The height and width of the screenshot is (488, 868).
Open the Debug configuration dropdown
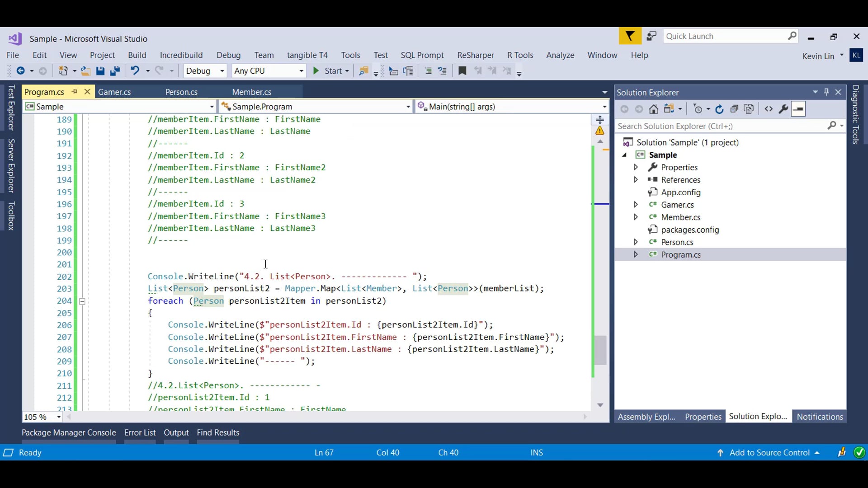pos(204,71)
